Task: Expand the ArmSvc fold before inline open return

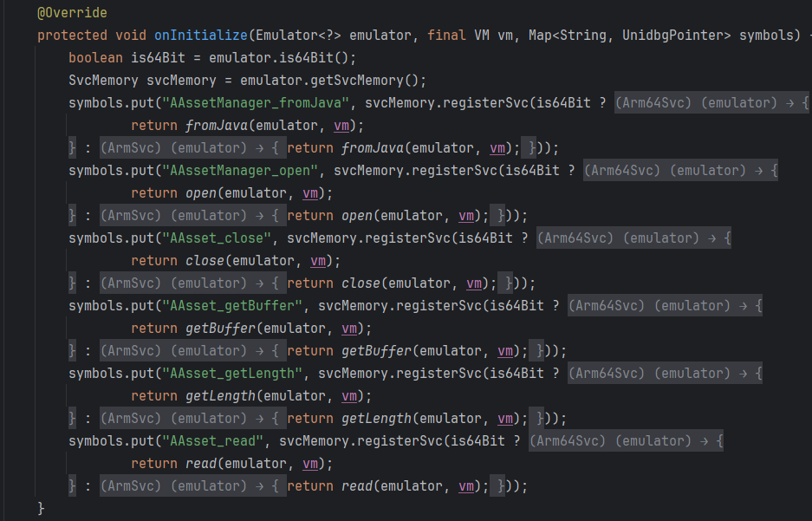Action: 192,216
